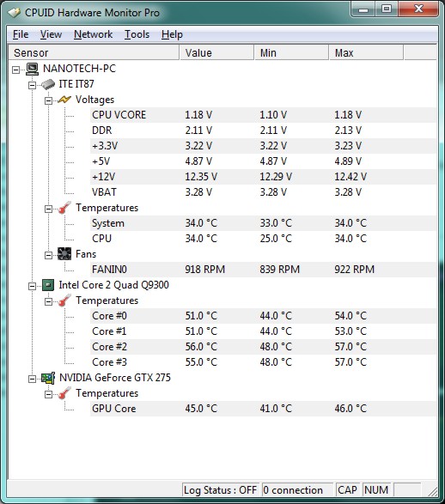445x504 pixels.
Task: Click the Voltages lightning icon
Action: 64,100
